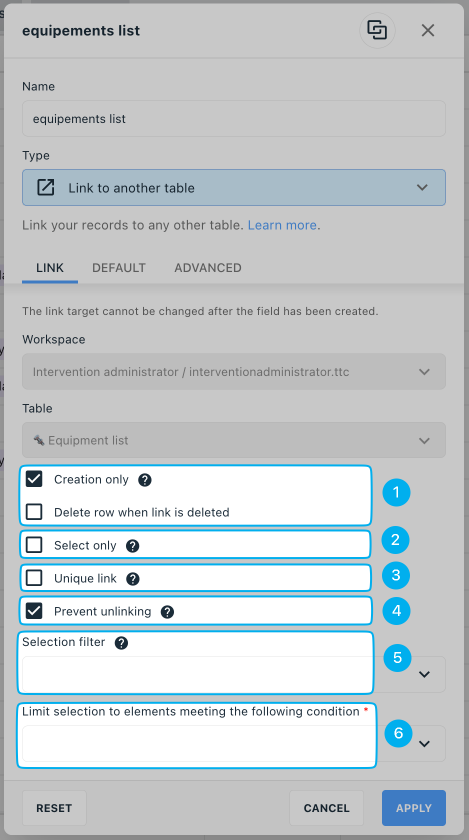Show help for Select only
This screenshot has height=840, width=469.
[x=132, y=545]
